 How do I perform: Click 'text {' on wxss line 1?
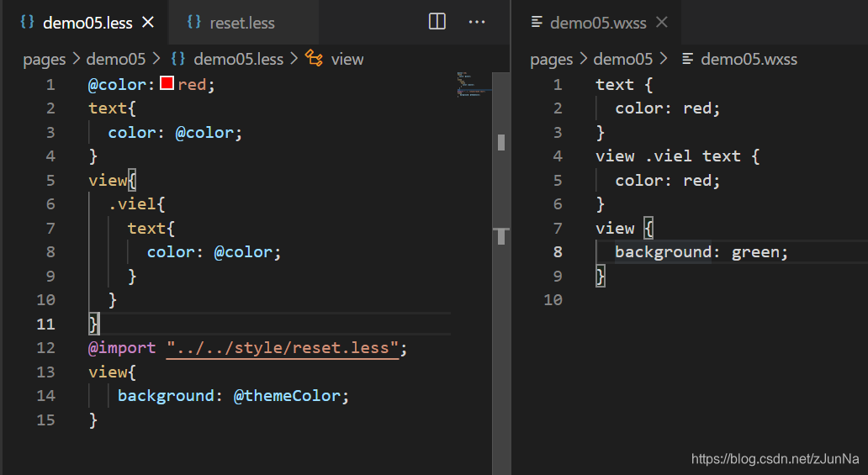point(624,85)
